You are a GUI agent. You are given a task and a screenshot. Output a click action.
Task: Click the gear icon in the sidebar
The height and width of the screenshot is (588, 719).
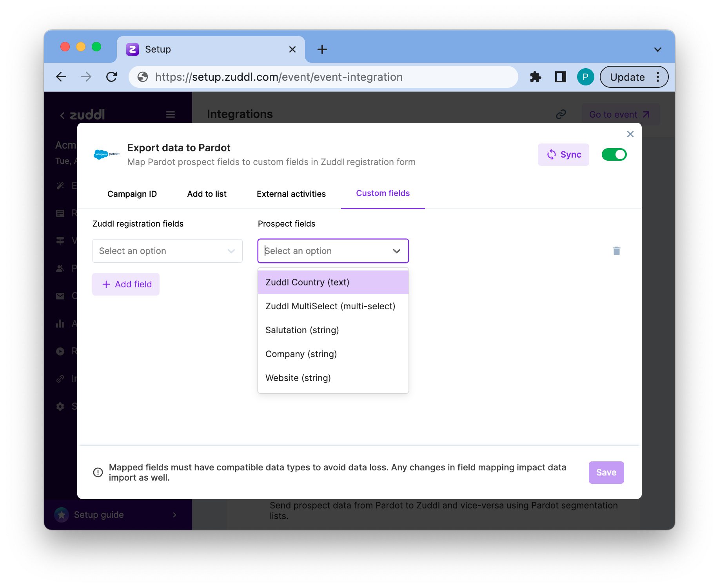pyautogui.click(x=60, y=406)
